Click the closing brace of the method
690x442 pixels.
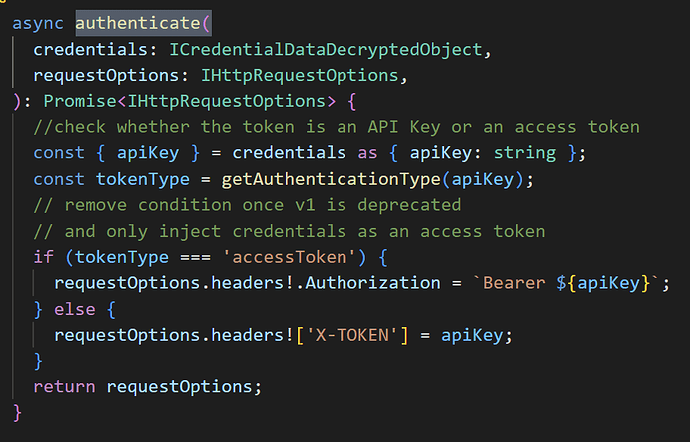pos(17,413)
